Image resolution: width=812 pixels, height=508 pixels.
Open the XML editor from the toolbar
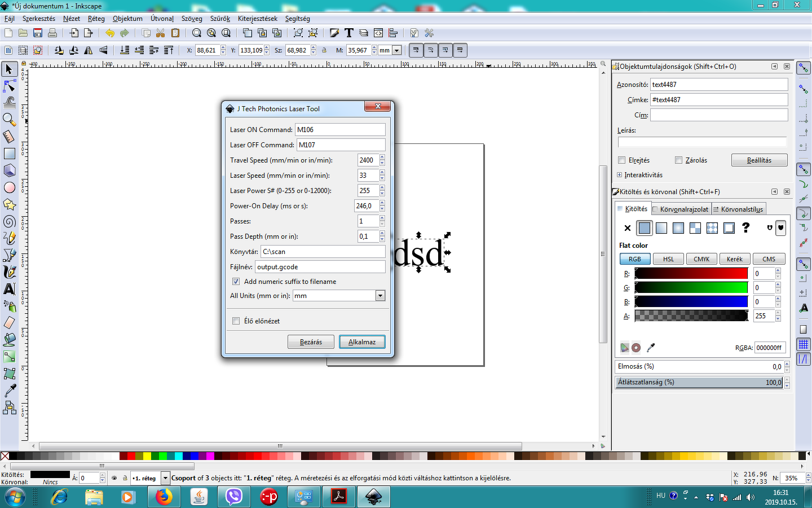[378, 33]
